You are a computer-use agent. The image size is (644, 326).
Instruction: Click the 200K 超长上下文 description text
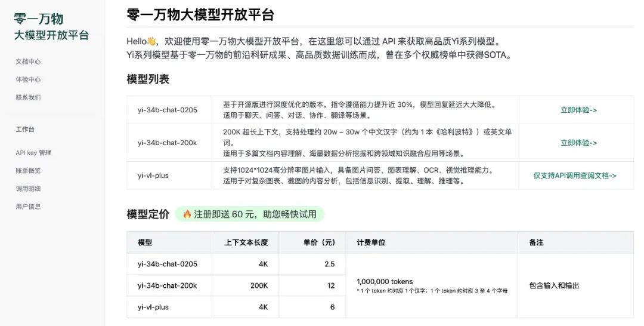[367, 143]
